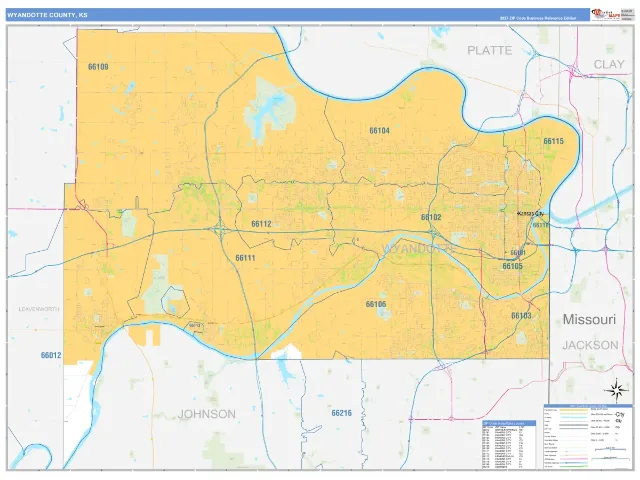Click the JOHNSON county label
This screenshot has height=480, width=640.
pos(207,414)
